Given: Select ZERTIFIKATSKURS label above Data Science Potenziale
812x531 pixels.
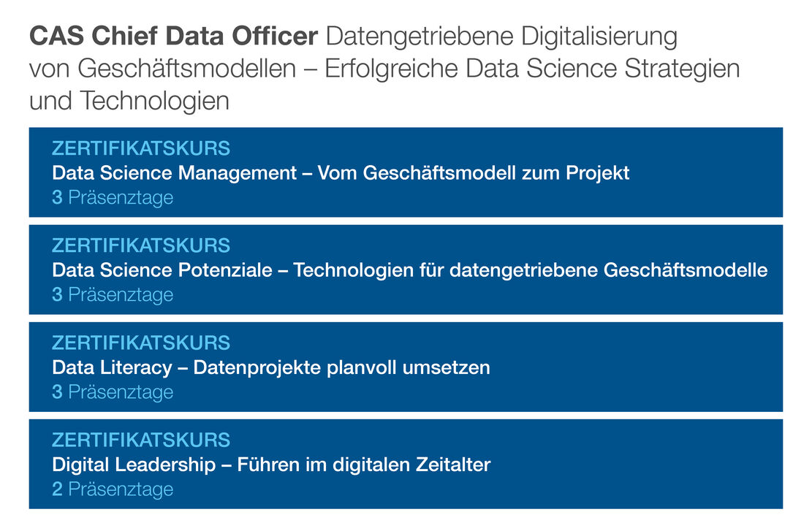Looking at the screenshot, I should click(141, 246).
